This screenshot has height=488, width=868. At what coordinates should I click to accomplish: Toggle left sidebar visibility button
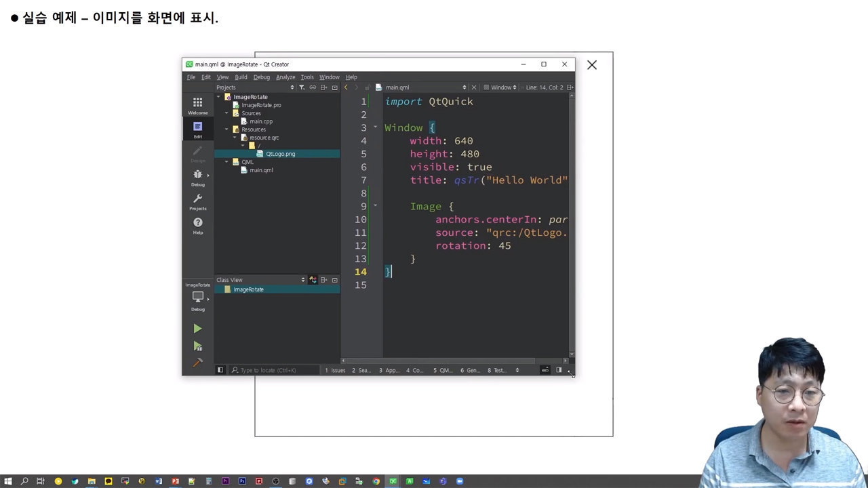point(220,370)
